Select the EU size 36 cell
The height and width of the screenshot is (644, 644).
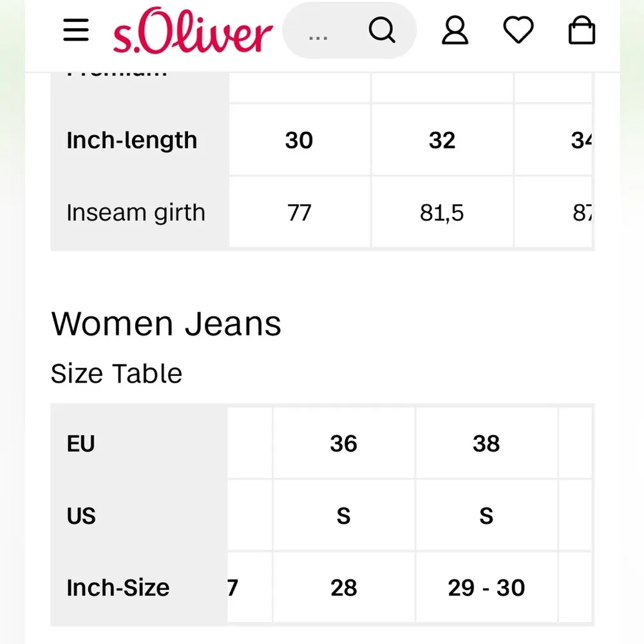click(345, 443)
